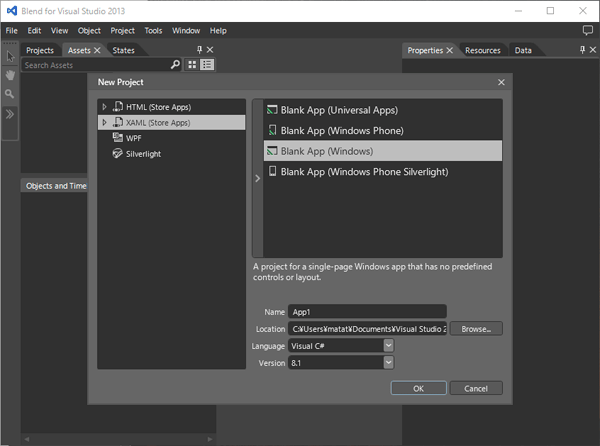Expand the HTML (Store Apps) tree node

click(x=104, y=107)
